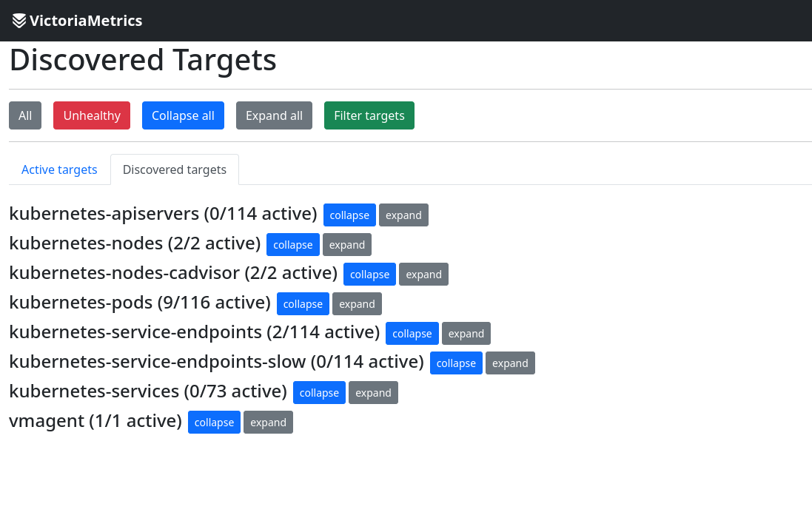Viewport: 812px width, 518px height.
Task: Expand the vmagent group
Action: tap(268, 423)
